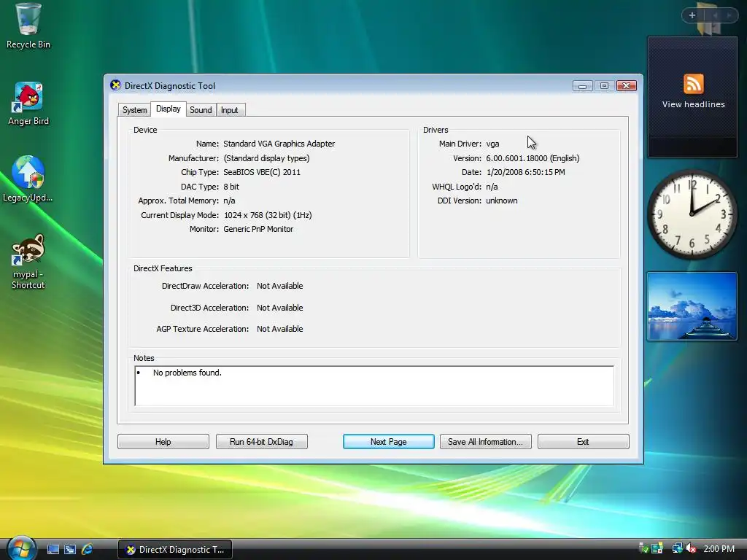The height and width of the screenshot is (560, 747).
Task: Open the Sound tab
Action: (x=201, y=110)
